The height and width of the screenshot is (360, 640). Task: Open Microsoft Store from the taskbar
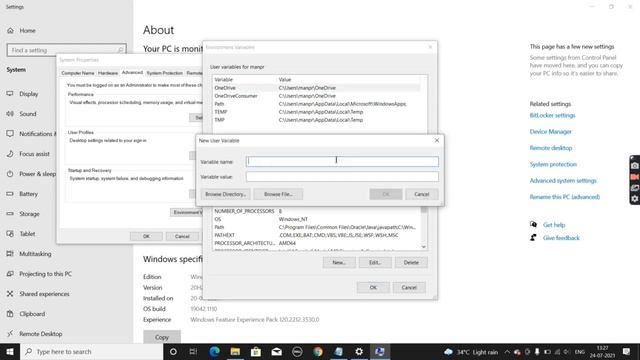(256, 351)
